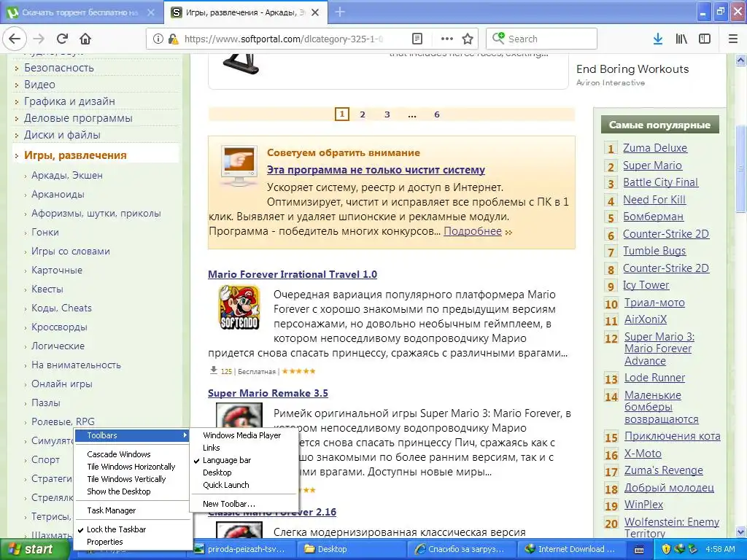Open Battle City Final link
The image size is (747, 560).
(x=660, y=182)
